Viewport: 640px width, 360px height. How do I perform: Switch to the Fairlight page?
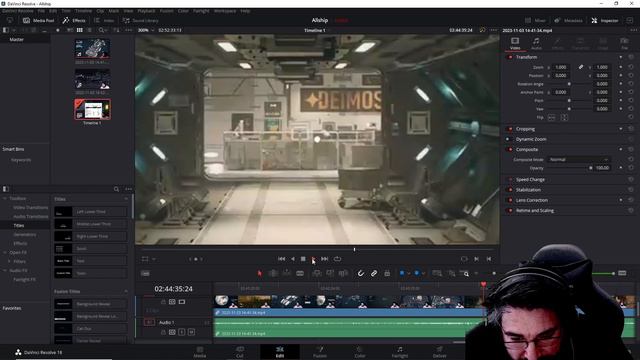coord(400,352)
